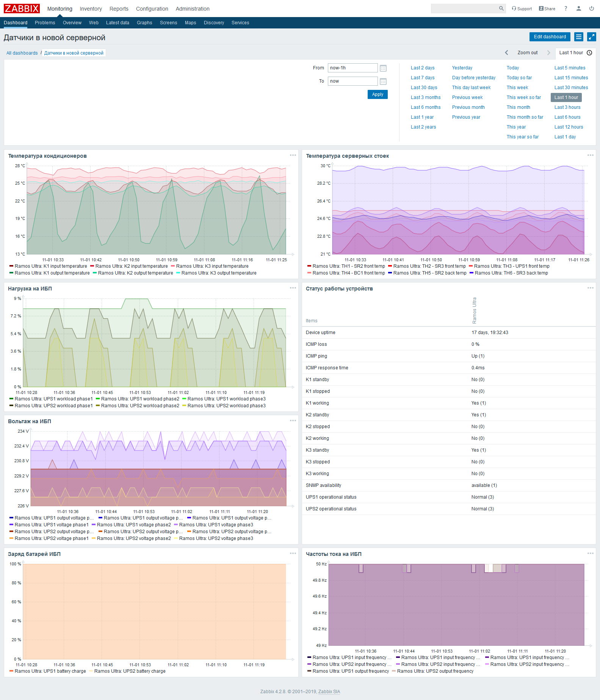600x700 pixels.
Task: Click UPS1 battery charge legend swatch
Action: [x=11, y=671]
